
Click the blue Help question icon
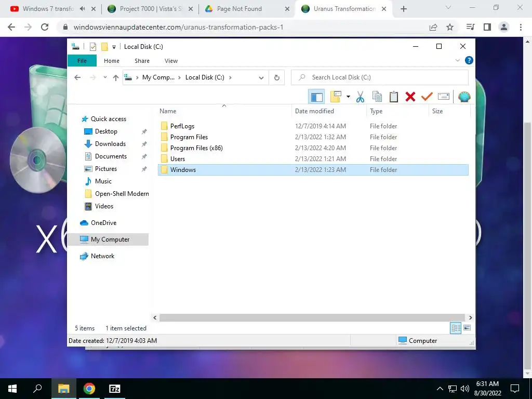(x=469, y=60)
